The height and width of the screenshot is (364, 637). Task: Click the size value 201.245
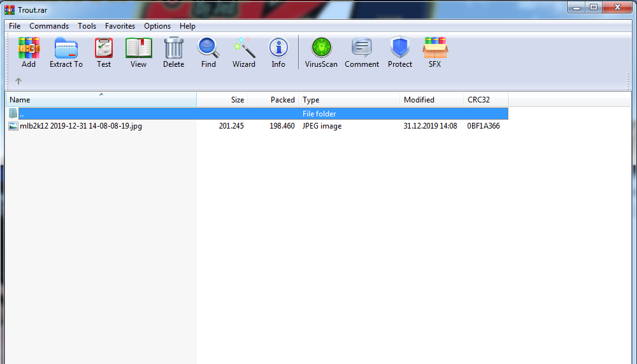click(x=231, y=126)
